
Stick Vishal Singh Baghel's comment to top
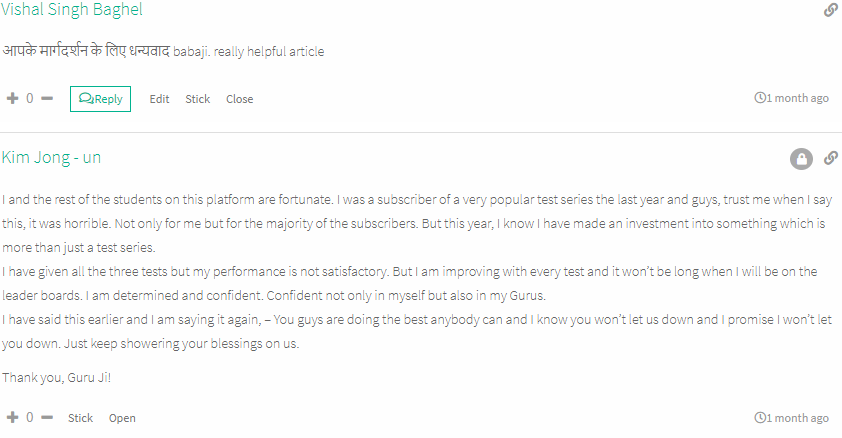198,99
